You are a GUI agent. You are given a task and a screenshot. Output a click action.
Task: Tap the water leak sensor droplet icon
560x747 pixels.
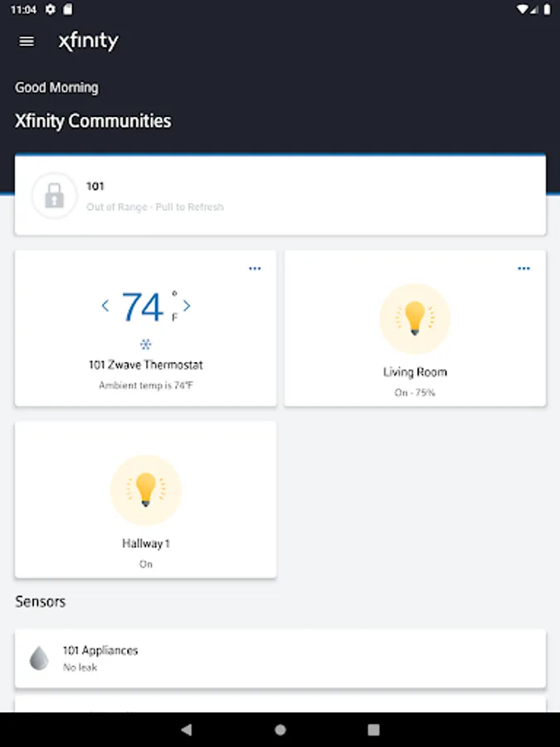(39, 658)
